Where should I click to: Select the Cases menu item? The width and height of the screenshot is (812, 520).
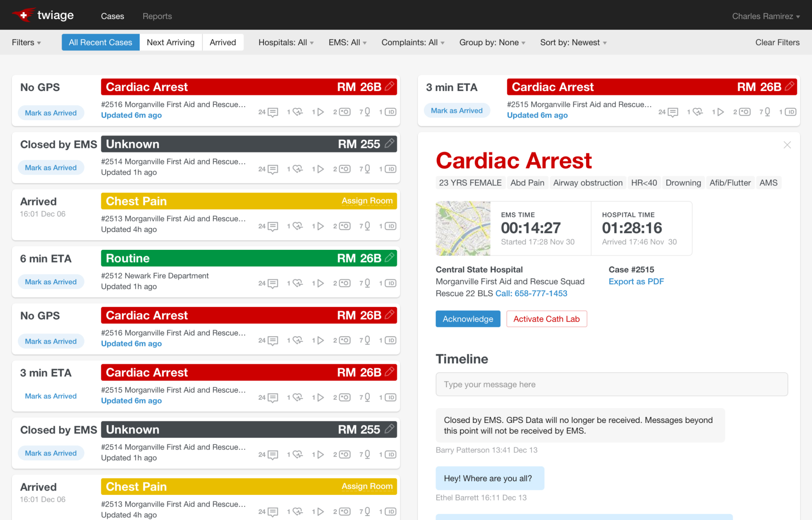[x=112, y=16]
